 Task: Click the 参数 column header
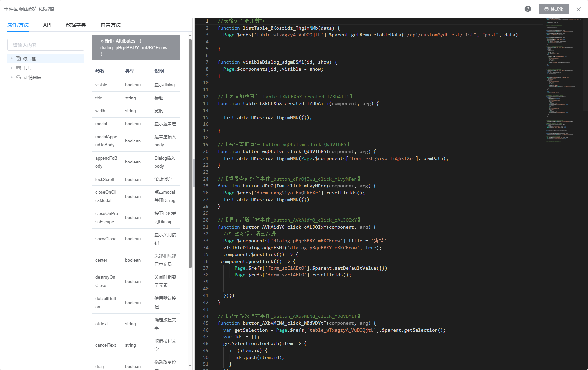coord(100,71)
